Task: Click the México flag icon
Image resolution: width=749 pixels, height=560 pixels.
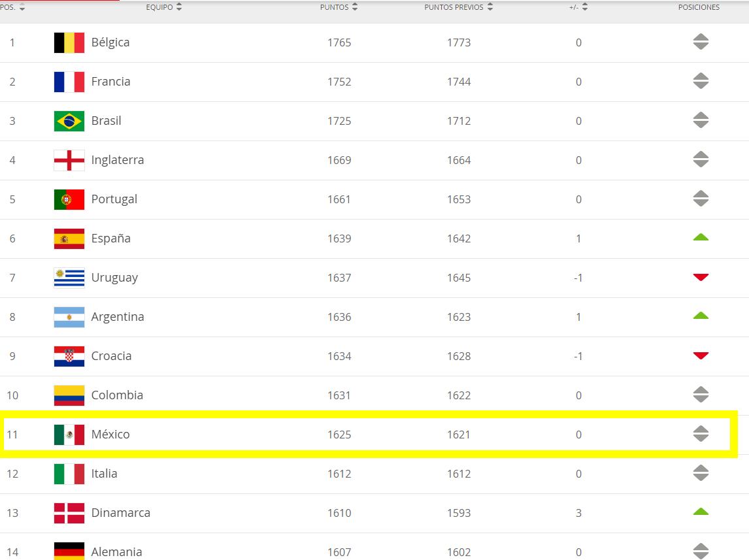Action: tap(69, 435)
